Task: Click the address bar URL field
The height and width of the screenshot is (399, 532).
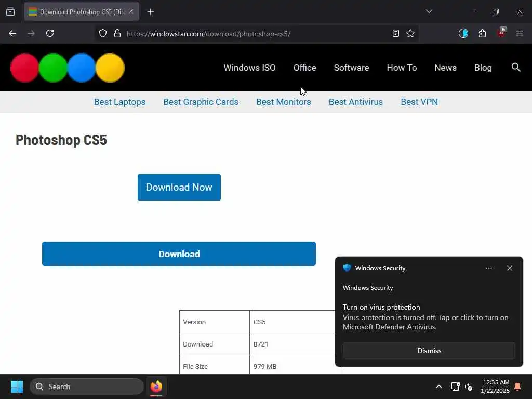Action: (258, 34)
